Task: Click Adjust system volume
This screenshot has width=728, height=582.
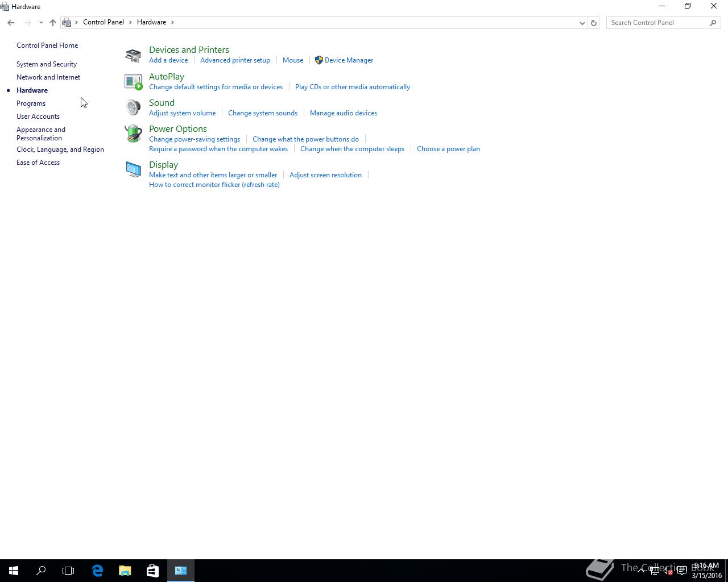Action: (x=182, y=113)
